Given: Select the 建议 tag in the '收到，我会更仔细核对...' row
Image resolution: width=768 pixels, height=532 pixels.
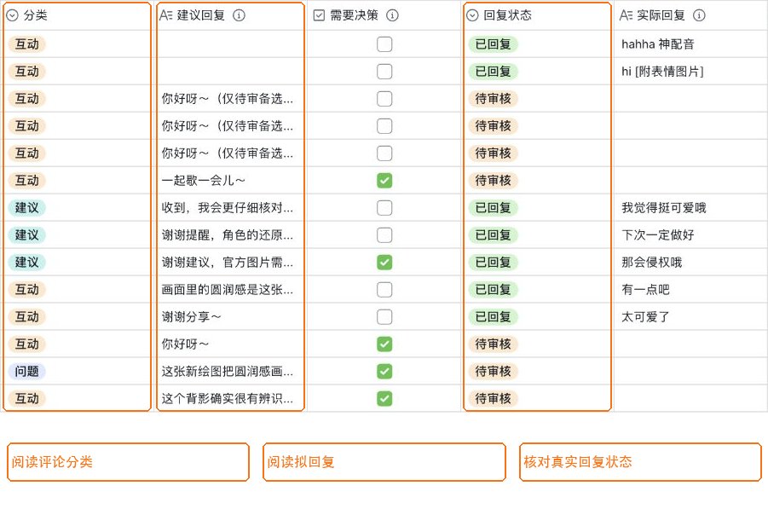Looking at the screenshot, I should pos(27,208).
